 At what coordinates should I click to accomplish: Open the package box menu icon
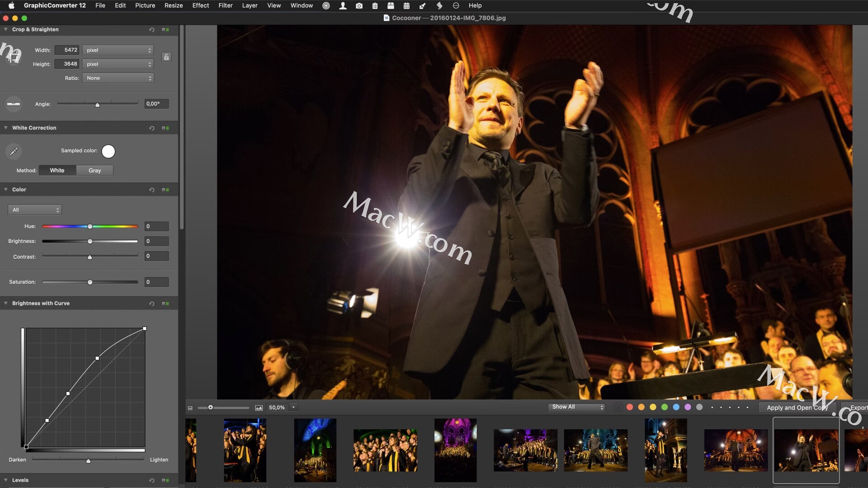point(391,5)
